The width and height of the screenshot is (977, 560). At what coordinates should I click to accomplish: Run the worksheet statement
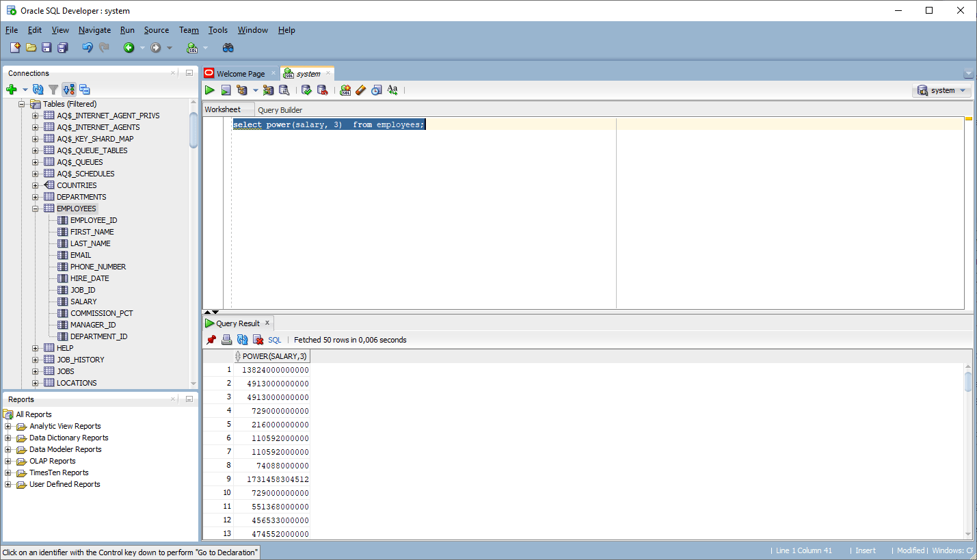tap(210, 90)
